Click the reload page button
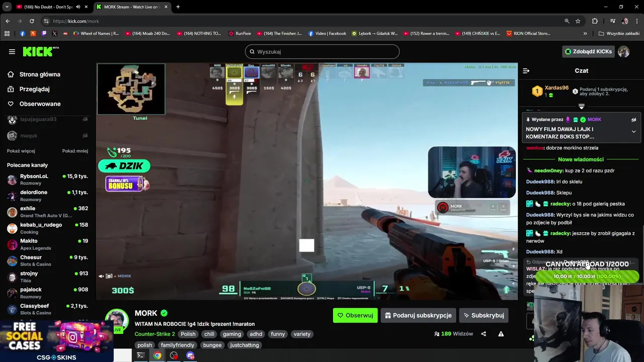Viewport: 644px width, 362px height. pyautogui.click(x=32, y=21)
